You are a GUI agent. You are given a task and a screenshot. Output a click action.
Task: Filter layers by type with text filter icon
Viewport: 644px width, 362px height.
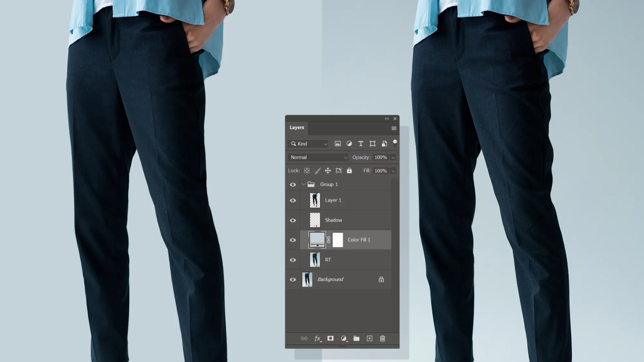pyautogui.click(x=361, y=144)
